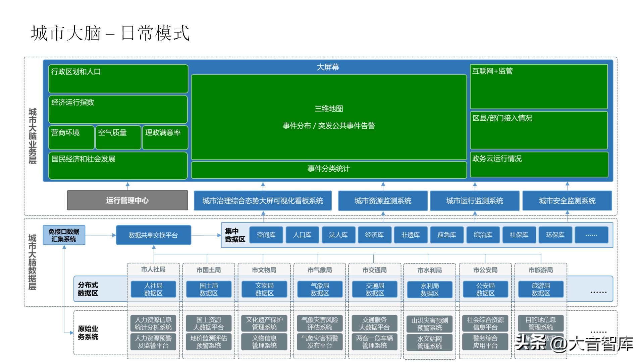
Task: Switch to the 市公安局 column header
Action: pyautogui.click(x=485, y=270)
